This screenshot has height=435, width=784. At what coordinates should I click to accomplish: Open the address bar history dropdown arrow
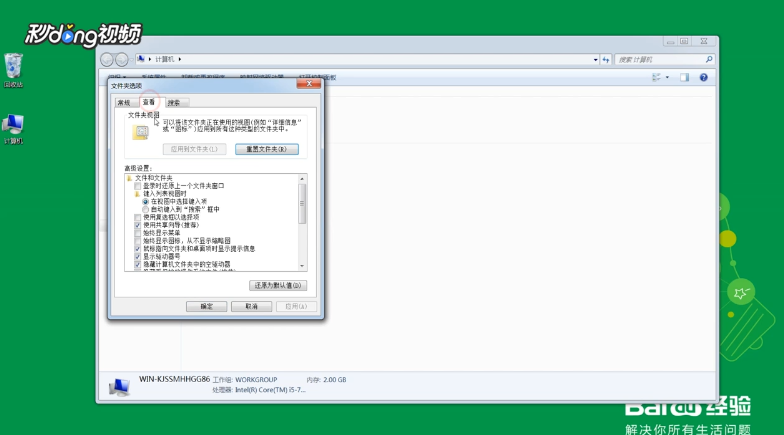pyautogui.click(x=595, y=60)
